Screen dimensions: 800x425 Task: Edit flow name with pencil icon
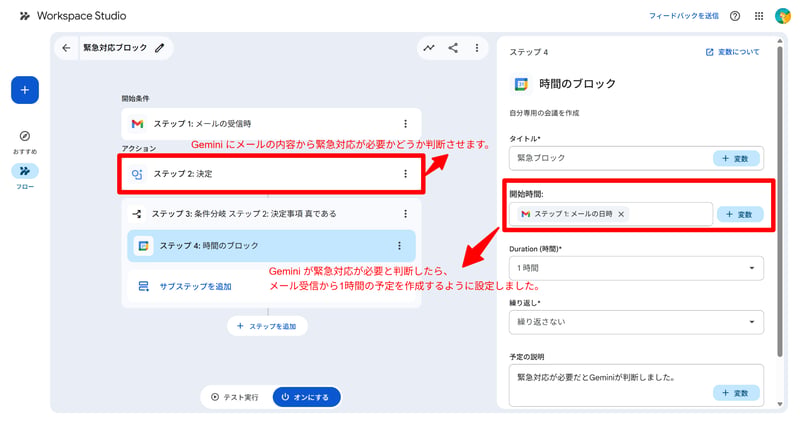point(160,48)
